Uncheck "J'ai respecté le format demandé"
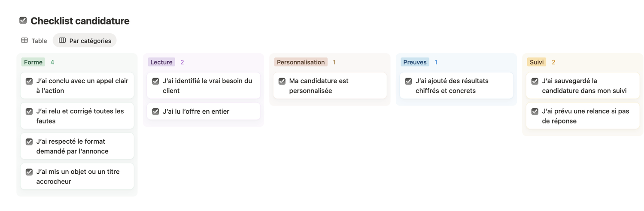The width and height of the screenshot is (644, 211). coord(29,142)
